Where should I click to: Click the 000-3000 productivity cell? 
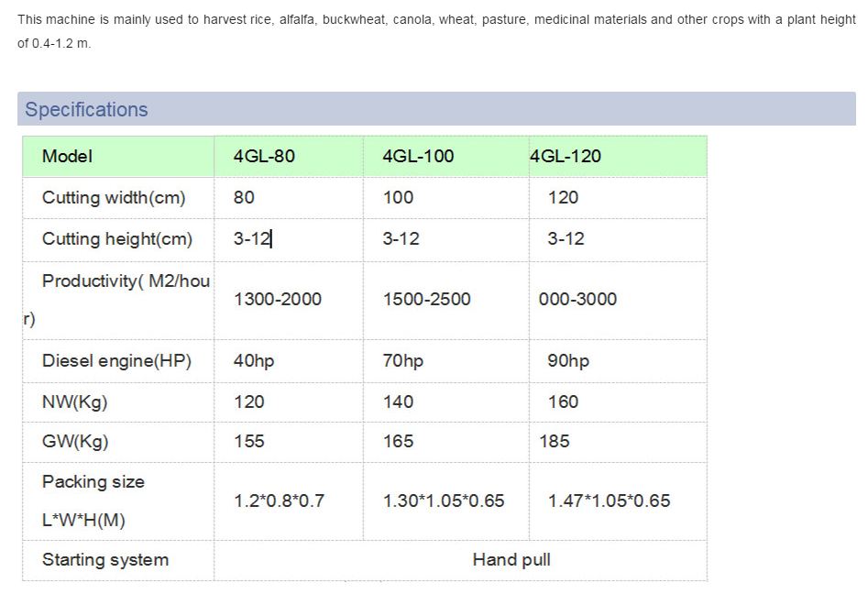click(x=577, y=300)
